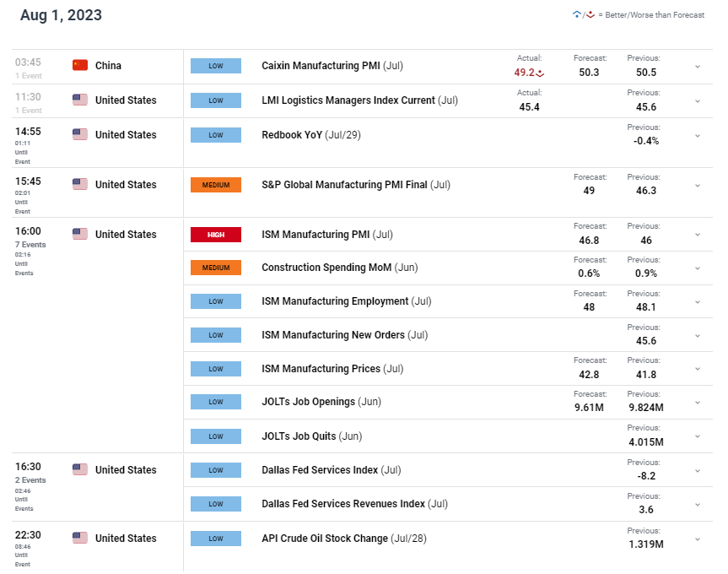Open the JOLTs Job Openings (Jun) event

(x=321, y=402)
